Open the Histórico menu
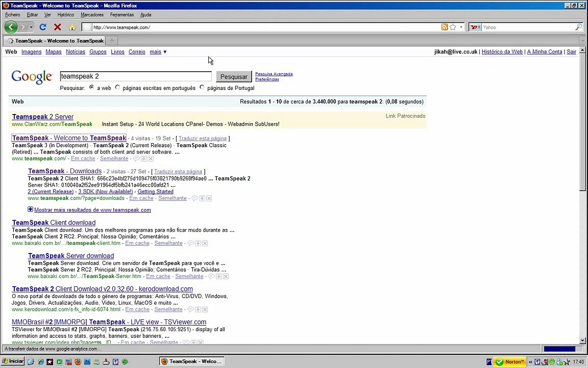Screen dimensions: 588x368 (x=66, y=15)
